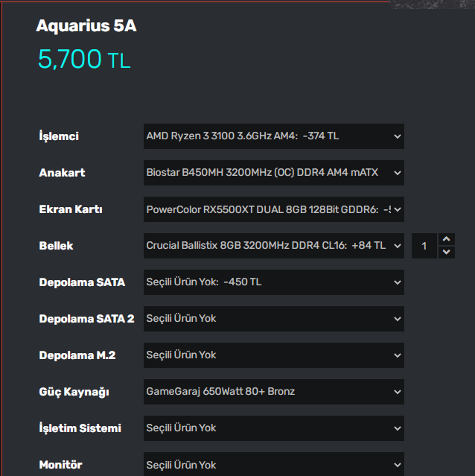Expand the Bellek Crucial Ballistix dropdown
This screenshot has height=476, width=475.
click(273, 246)
